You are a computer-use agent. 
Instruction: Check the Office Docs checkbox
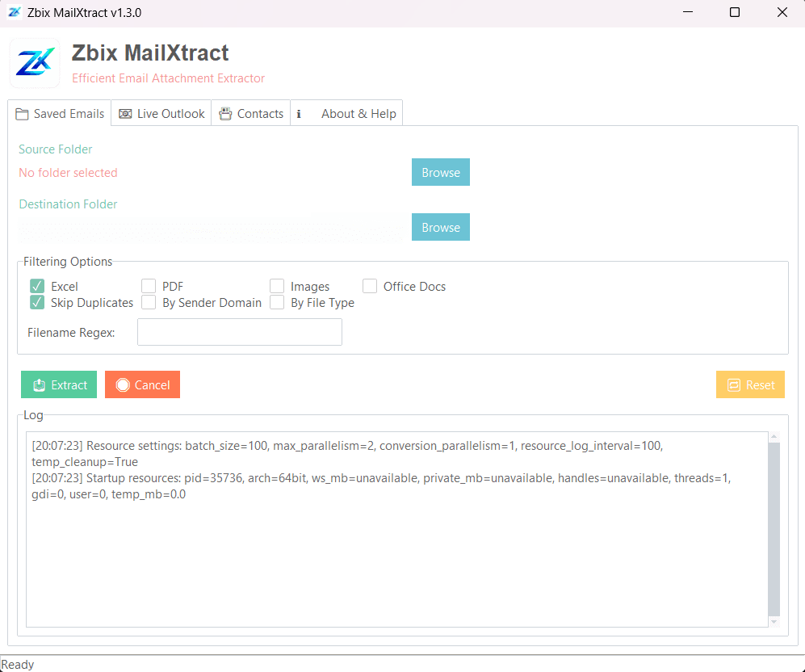(x=370, y=286)
